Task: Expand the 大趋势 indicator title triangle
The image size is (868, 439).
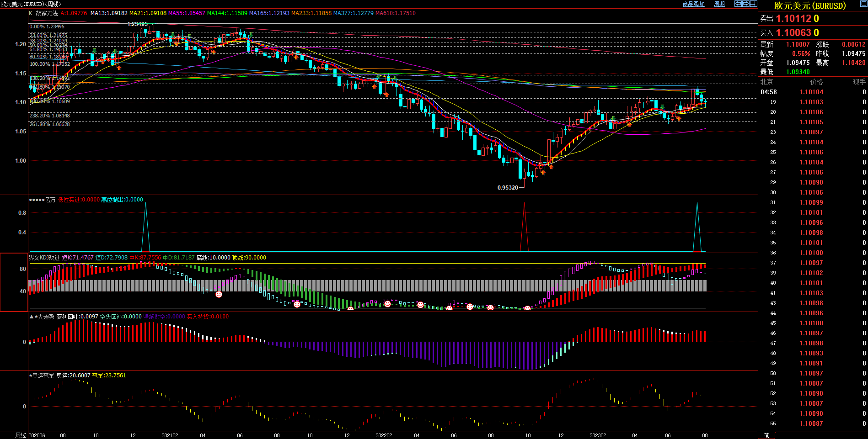Action: tap(32, 317)
